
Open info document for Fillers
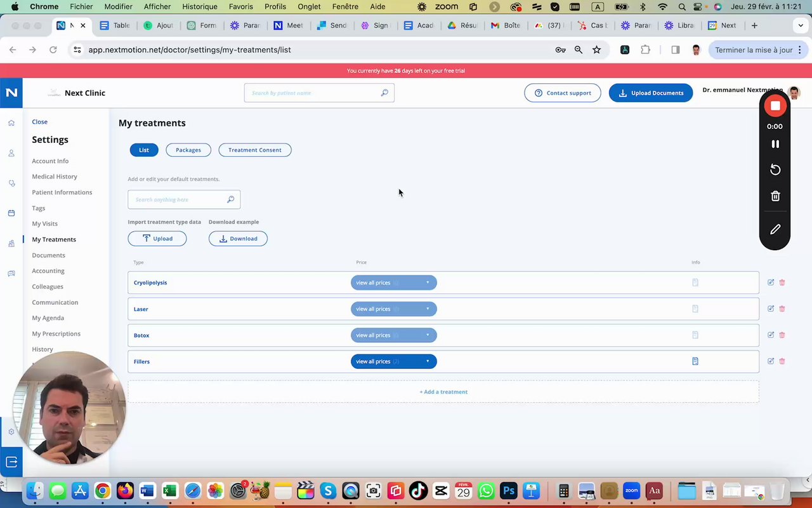pyautogui.click(x=695, y=361)
